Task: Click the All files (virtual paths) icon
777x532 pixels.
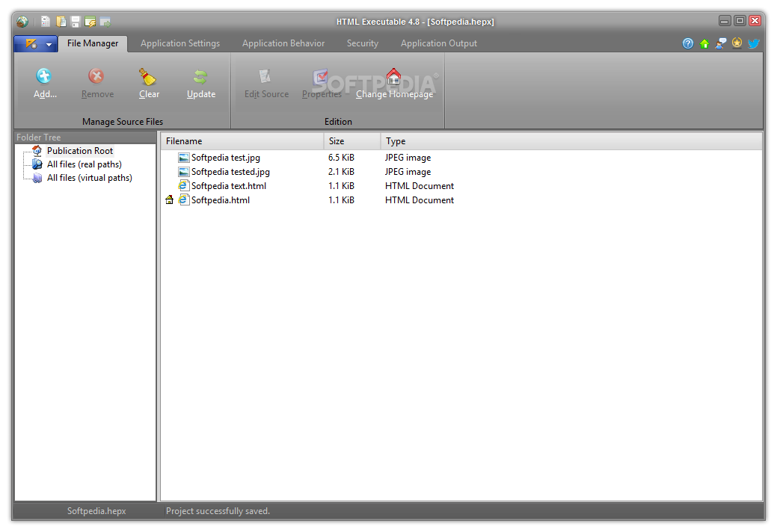Action: coord(37,178)
